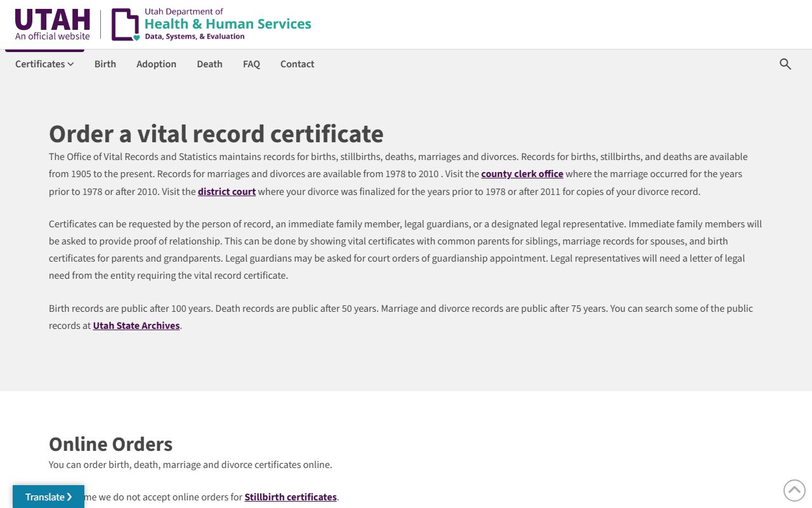This screenshot has width=812, height=508.
Task: Click the UTAH official website logo
Action: tap(53, 25)
